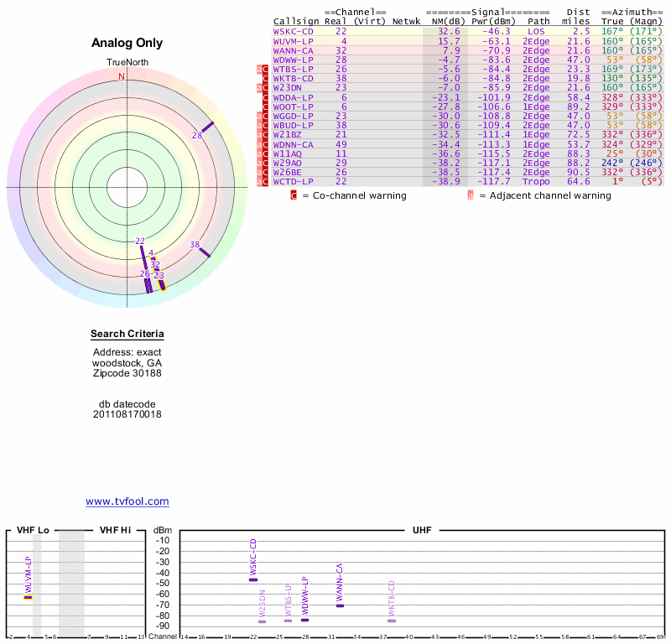
Task: Select the channel 38 marker on radar plot
Action: pos(205,251)
